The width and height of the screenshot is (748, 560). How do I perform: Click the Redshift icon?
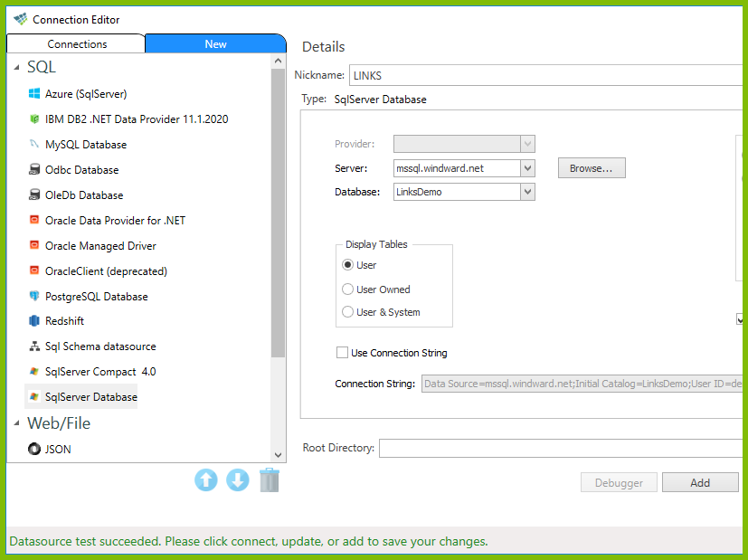34,320
